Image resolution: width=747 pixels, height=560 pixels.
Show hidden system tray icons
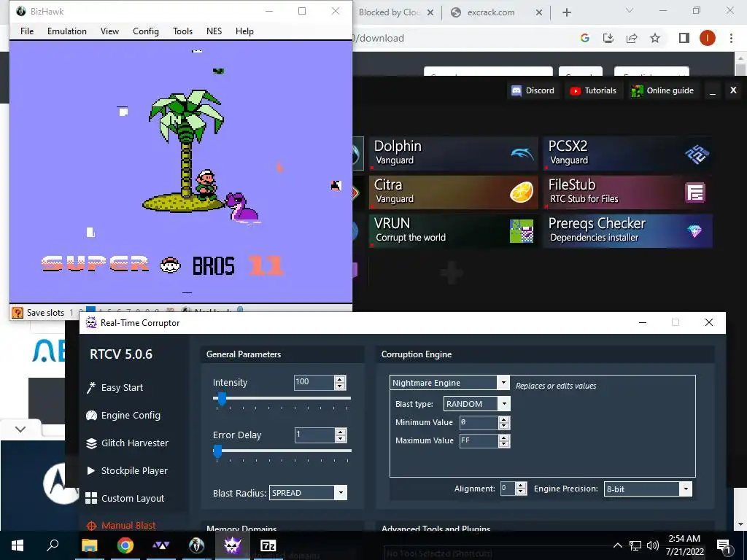point(617,545)
